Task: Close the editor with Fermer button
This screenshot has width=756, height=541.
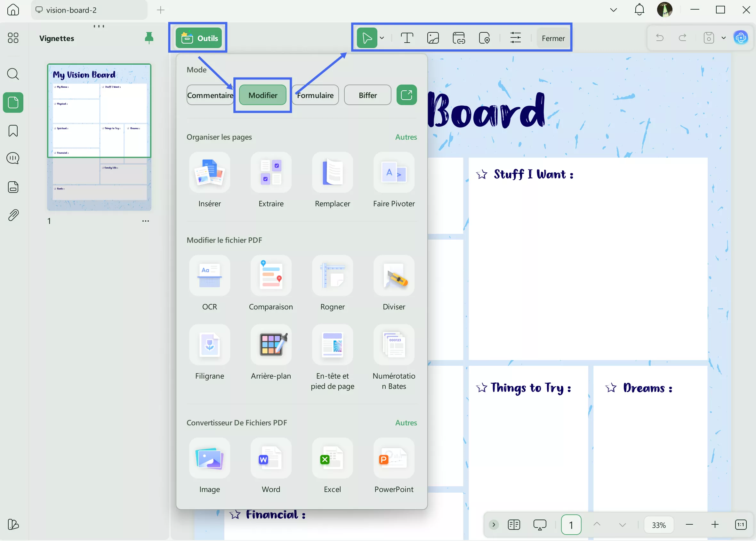Action: tap(553, 38)
